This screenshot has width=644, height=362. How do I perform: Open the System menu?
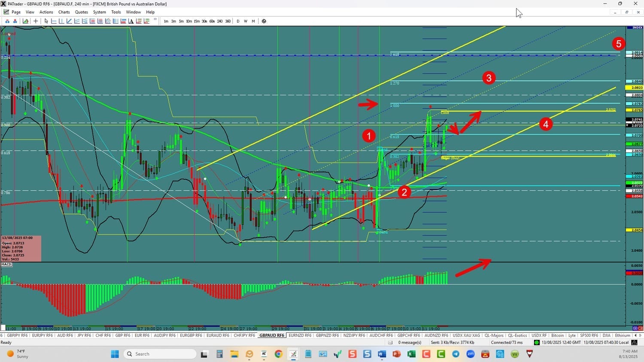pyautogui.click(x=100, y=12)
